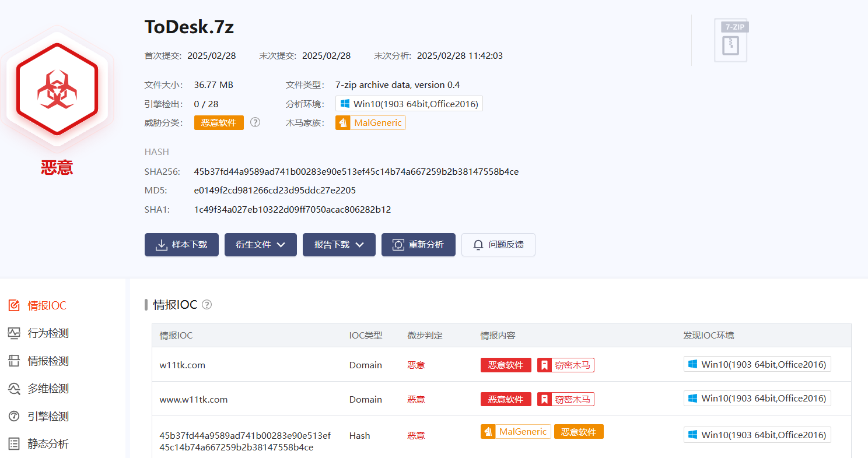Viewport: 868px width, 458px height.
Task: Click the red biohazard malicious verdict icon
Action: coord(57,88)
